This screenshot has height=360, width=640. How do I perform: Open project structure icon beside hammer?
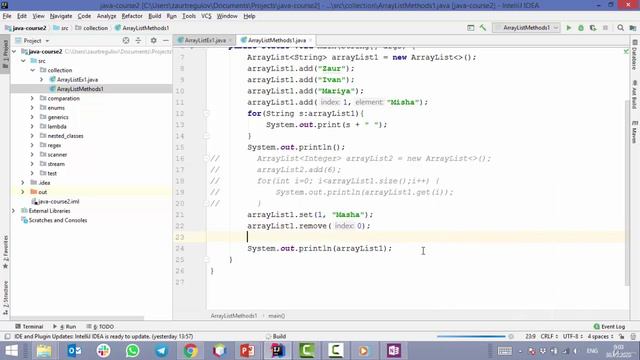[x=471, y=28]
